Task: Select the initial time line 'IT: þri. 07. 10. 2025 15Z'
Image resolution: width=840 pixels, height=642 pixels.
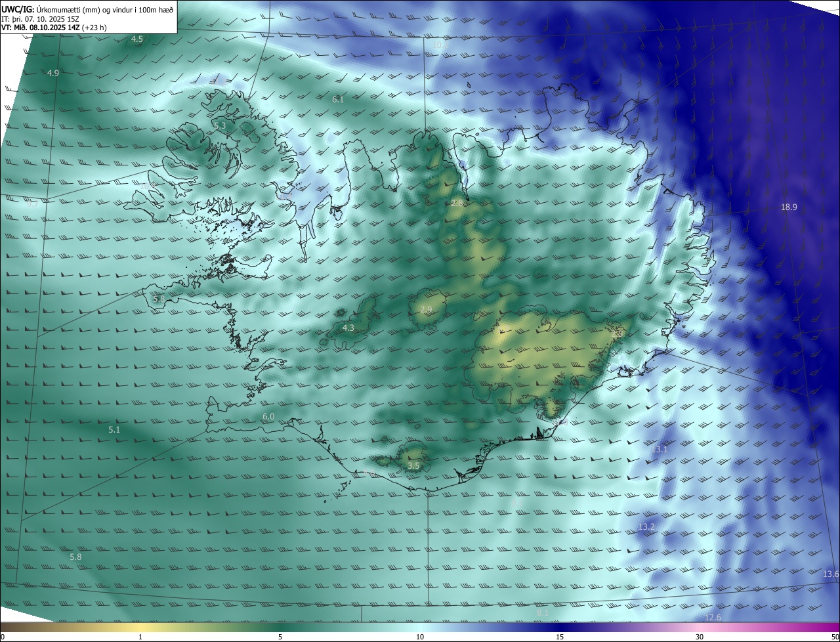Action: [39, 19]
